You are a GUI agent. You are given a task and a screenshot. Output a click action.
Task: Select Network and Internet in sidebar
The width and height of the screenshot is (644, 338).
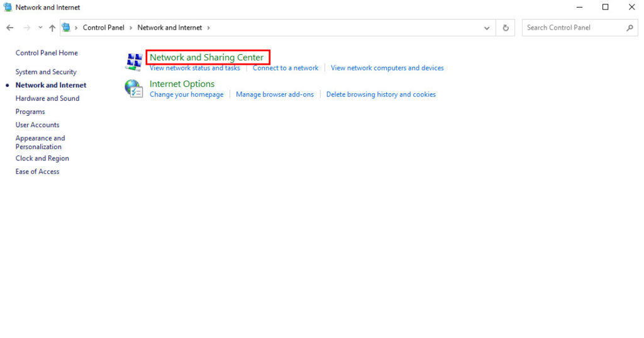pos(51,85)
